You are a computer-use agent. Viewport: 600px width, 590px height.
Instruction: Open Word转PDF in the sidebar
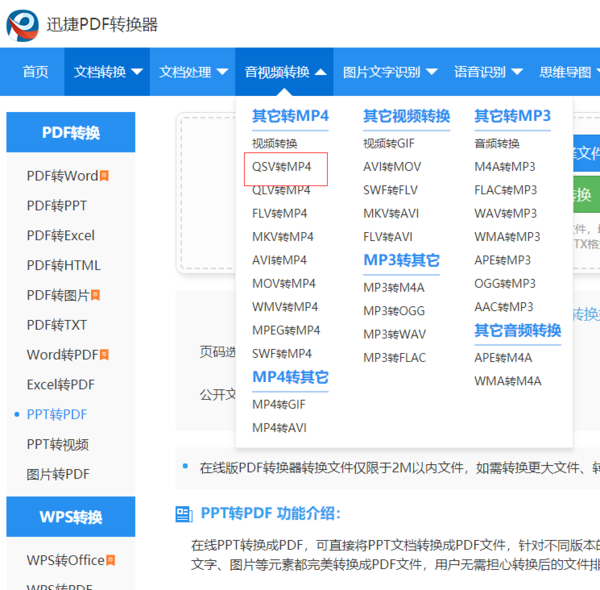point(63,355)
